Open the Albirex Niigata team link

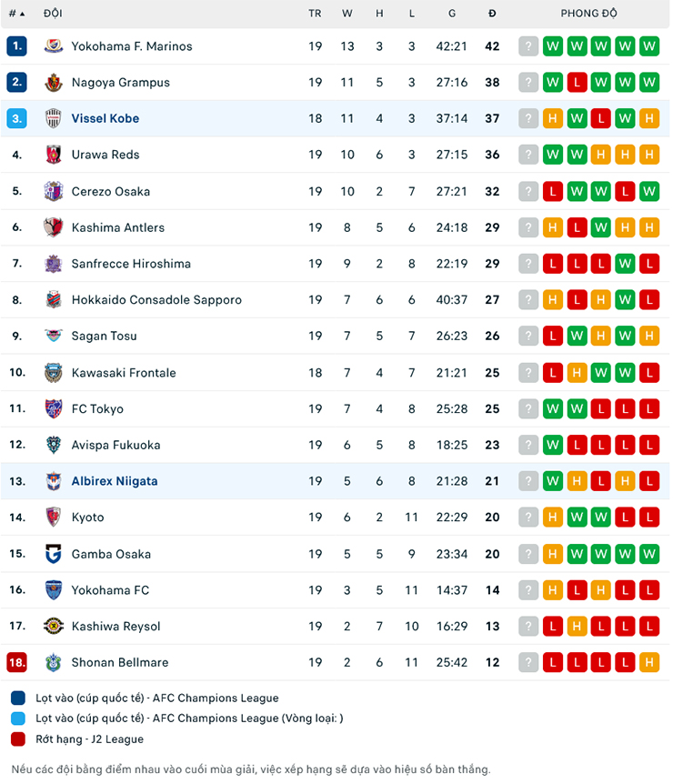coord(115,481)
